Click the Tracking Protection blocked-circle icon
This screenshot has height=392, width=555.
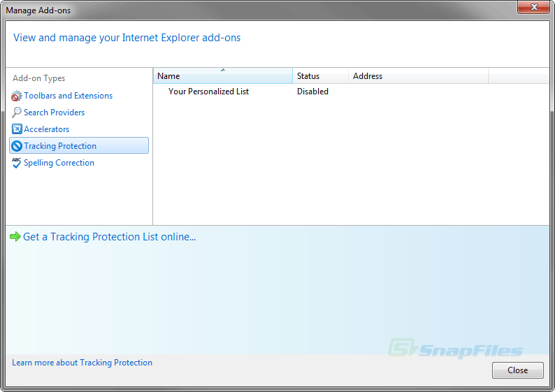click(17, 146)
